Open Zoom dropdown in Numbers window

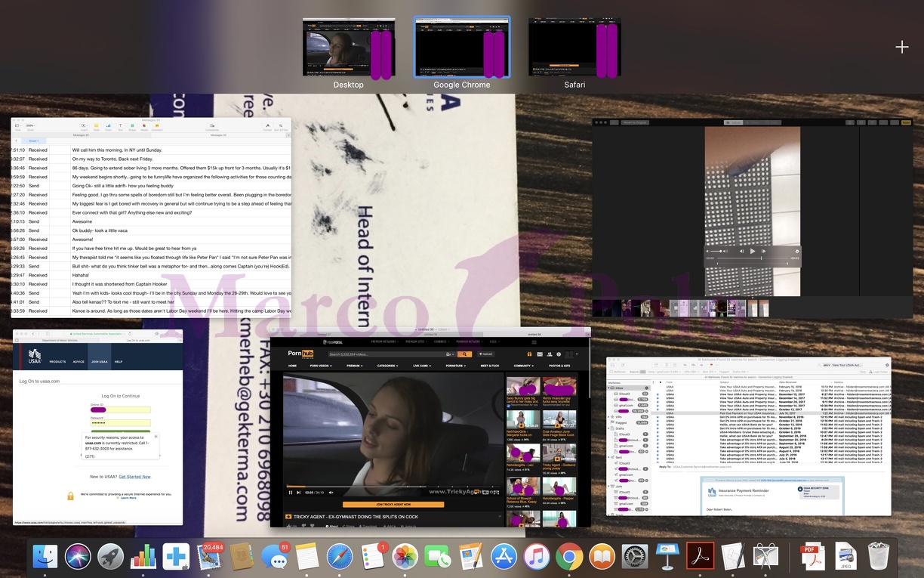(31, 127)
